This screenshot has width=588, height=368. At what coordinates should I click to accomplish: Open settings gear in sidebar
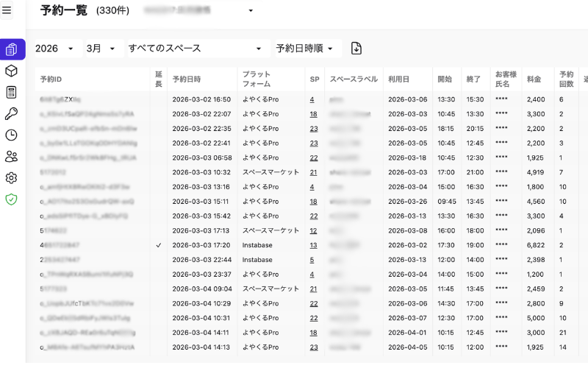pos(12,177)
